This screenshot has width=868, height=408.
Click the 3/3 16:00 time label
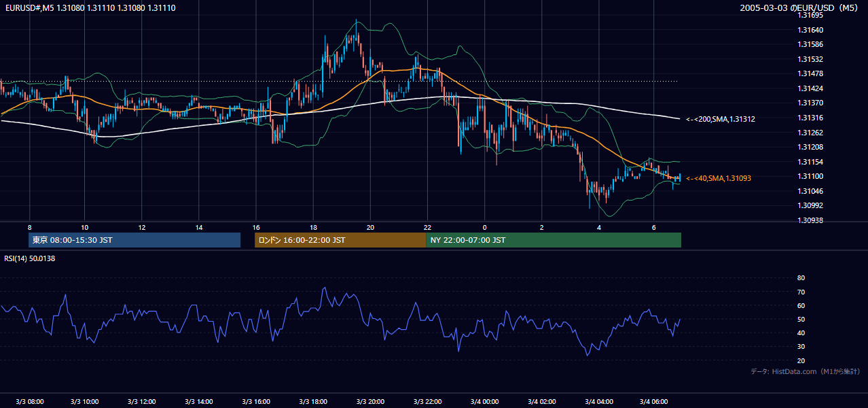coord(257,401)
